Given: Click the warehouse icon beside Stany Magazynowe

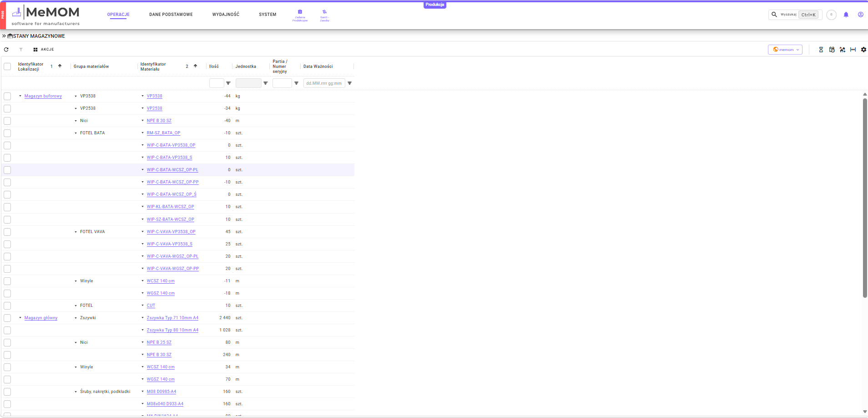Looking at the screenshot, I should pos(10,36).
